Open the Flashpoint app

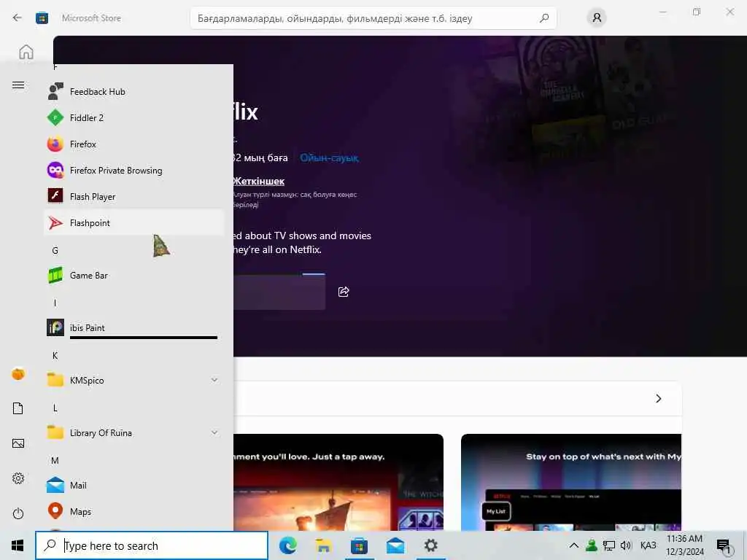pos(133,222)
